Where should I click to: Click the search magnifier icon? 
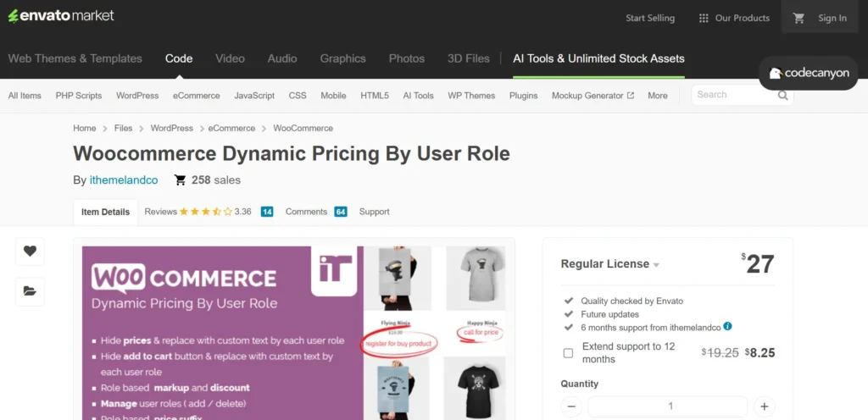tap(782, 95)
